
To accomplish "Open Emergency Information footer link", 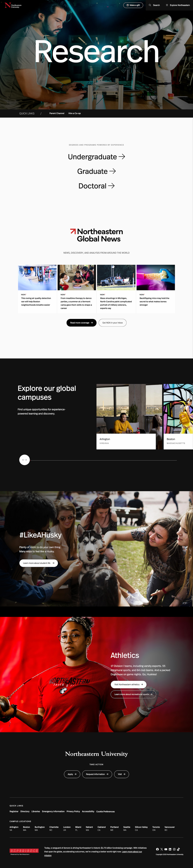I will tap(53, 811).
